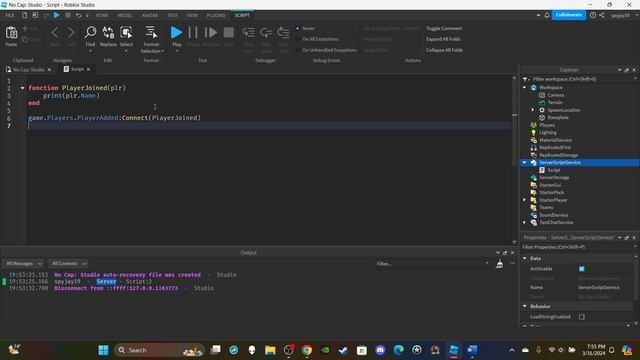Collapse the Behavior properties section

click(525, 306)
